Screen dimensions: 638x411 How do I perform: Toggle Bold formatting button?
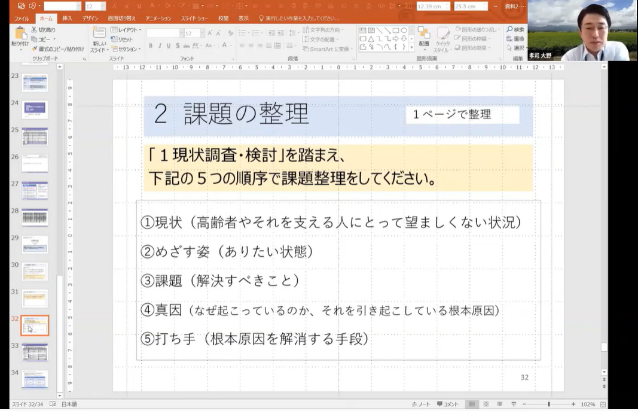point(150,45)
